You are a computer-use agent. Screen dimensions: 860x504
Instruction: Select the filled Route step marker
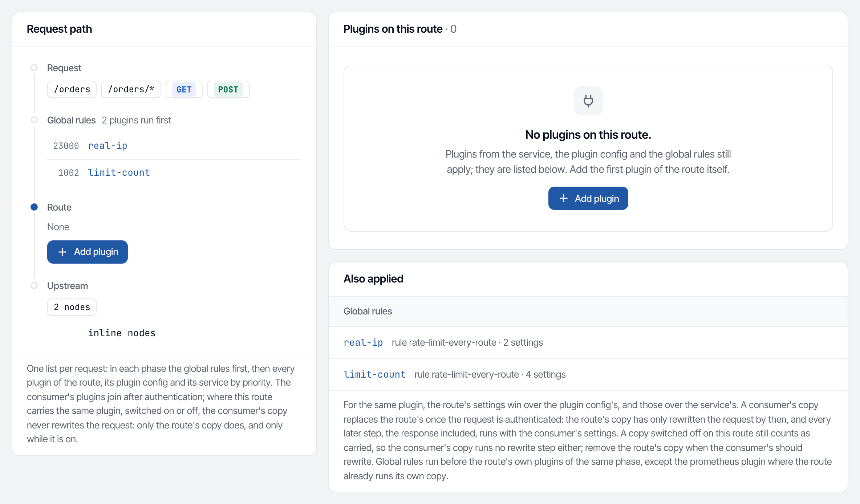tap(34, 207)
